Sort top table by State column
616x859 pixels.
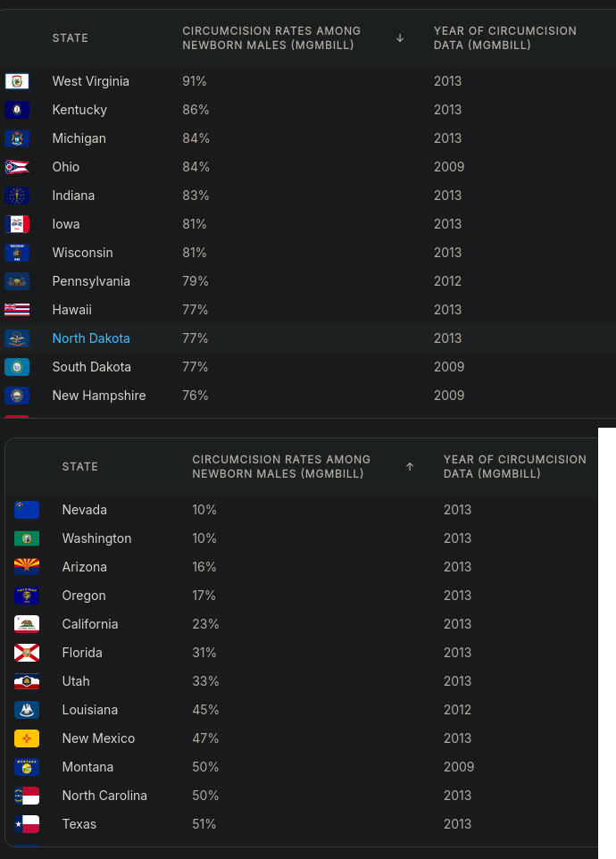[x=71, y=38]
